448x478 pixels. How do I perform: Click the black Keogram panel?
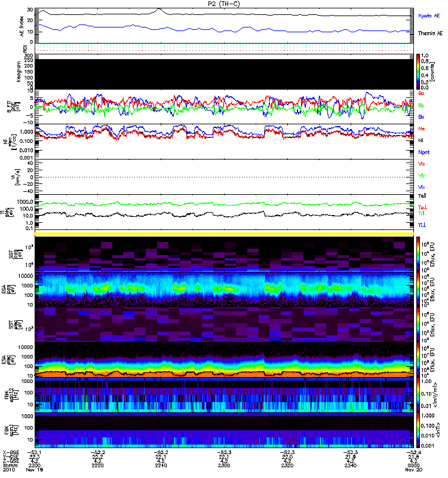click(x=225, y=74)
